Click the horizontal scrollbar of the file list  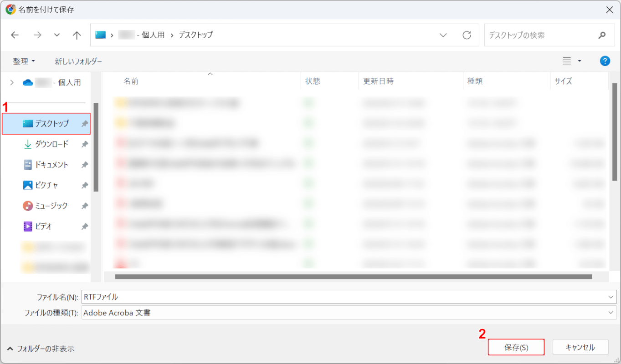tap(354, 276)
